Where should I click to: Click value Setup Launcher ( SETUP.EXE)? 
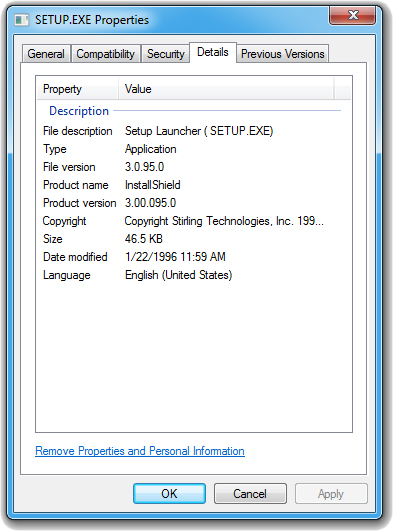point(199,131)
